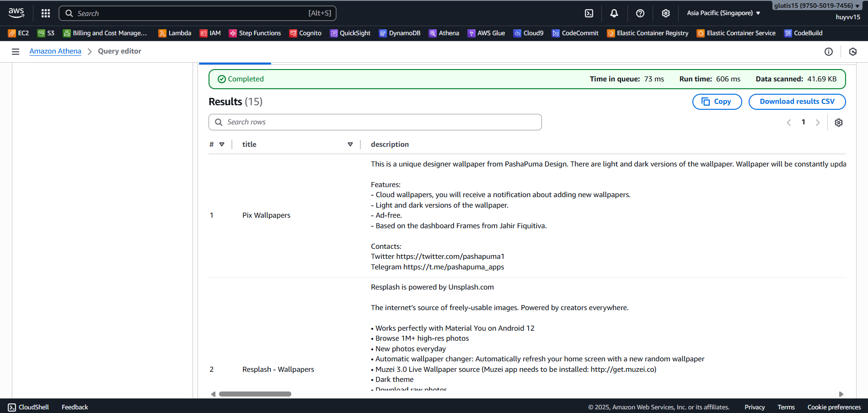Copy the query results
The image size is (868, 413).
[x=717, y=102]
